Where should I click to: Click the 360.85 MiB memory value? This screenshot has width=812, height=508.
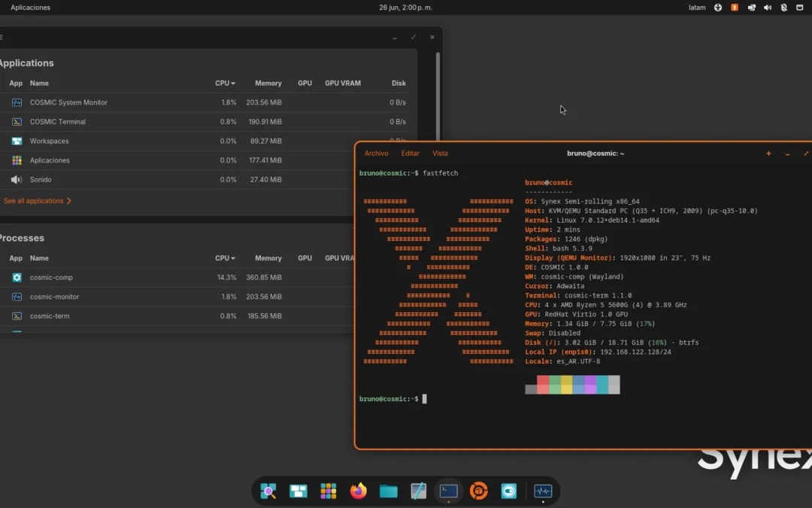[x=264, y=277]
